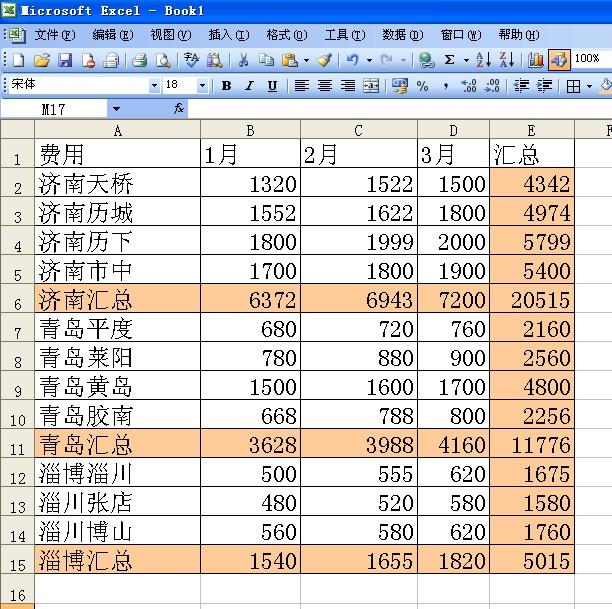Decrease cell indent

point(521,85)
